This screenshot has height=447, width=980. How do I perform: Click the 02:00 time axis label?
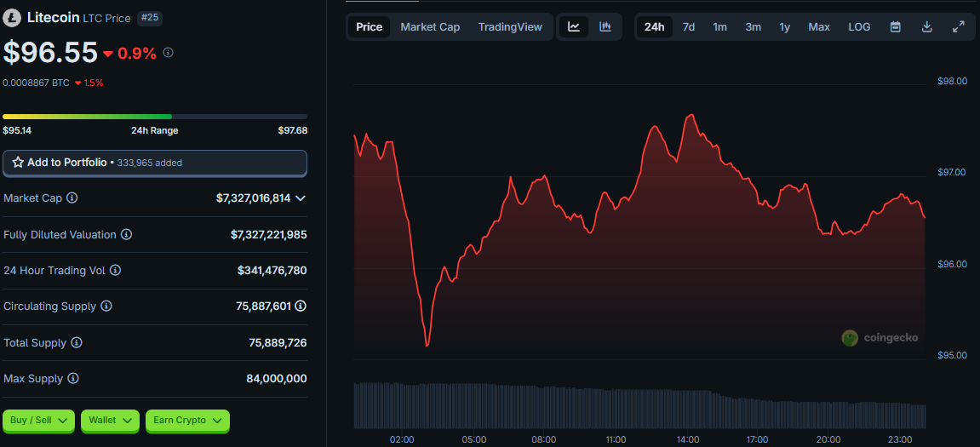pyautogui.click(x=402, y=439)
